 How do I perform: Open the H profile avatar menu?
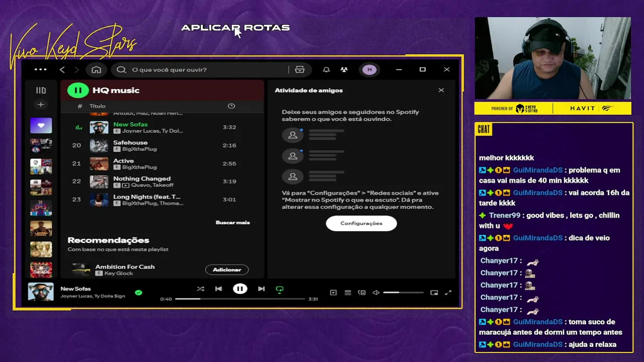(x=370, y=70)
